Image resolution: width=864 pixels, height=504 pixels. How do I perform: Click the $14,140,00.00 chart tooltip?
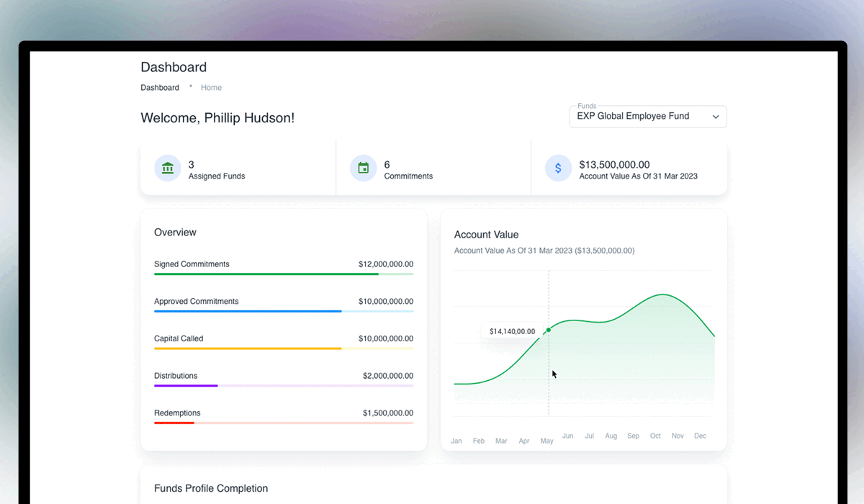pos(513,332)
